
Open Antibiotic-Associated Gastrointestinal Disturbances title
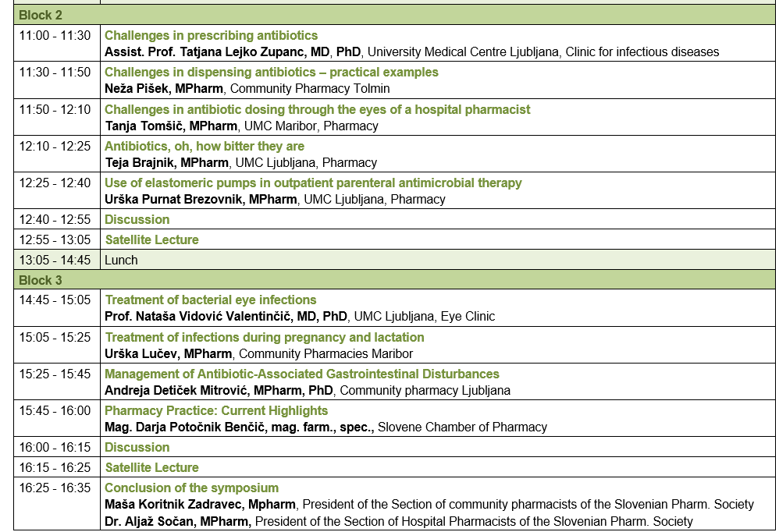click(x=302, y=374)
